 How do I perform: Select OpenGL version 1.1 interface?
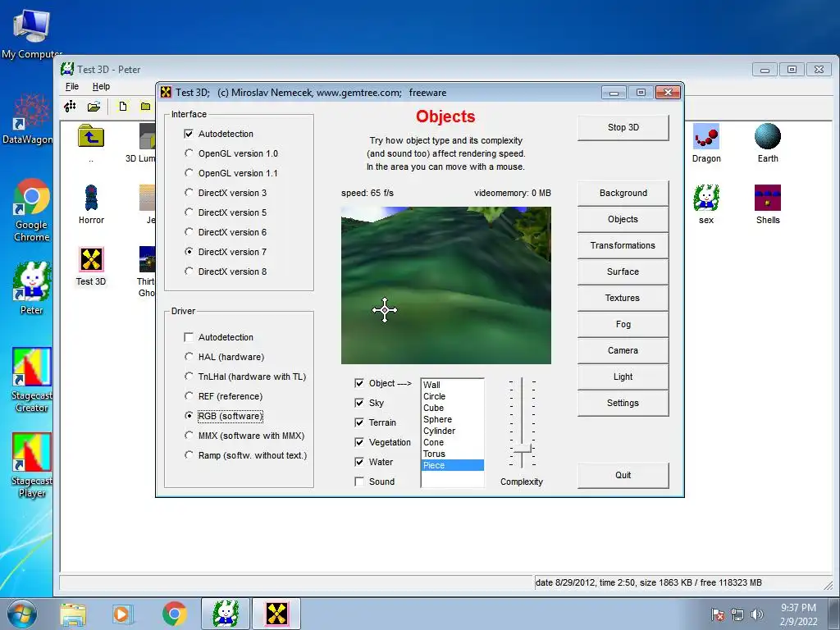pos(189,173)
